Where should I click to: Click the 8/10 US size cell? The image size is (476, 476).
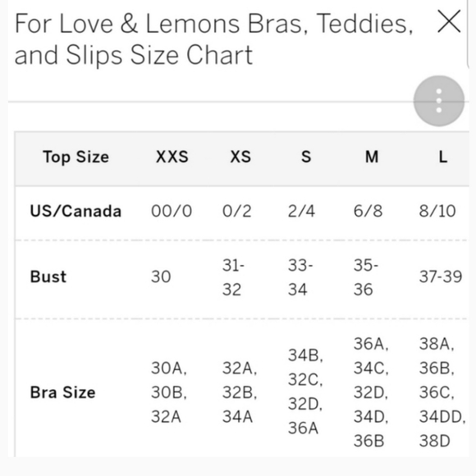(437, 211)
